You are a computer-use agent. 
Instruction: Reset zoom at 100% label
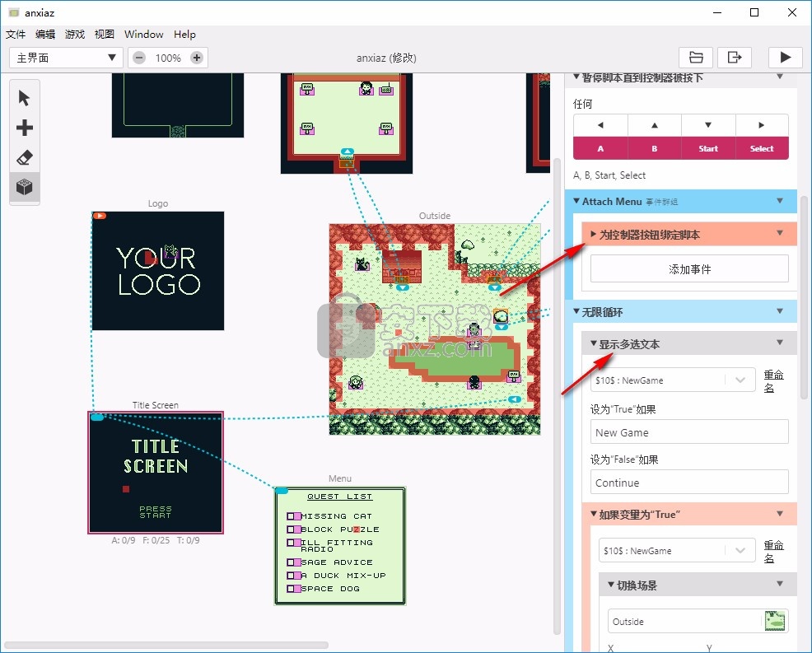pyautogui.click(x=168, y=58)
